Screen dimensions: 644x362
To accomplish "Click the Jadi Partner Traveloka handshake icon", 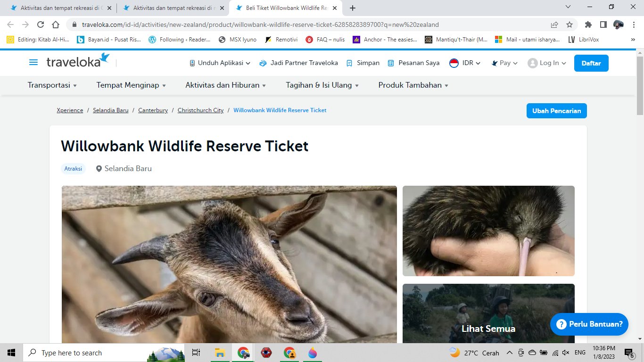I will tap(263, 63).
